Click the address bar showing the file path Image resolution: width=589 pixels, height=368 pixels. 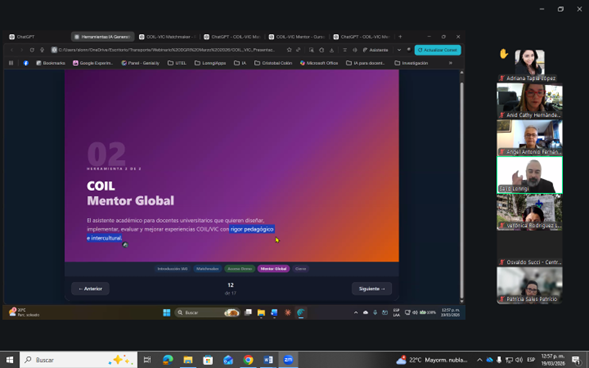click(x=167, y=50)
